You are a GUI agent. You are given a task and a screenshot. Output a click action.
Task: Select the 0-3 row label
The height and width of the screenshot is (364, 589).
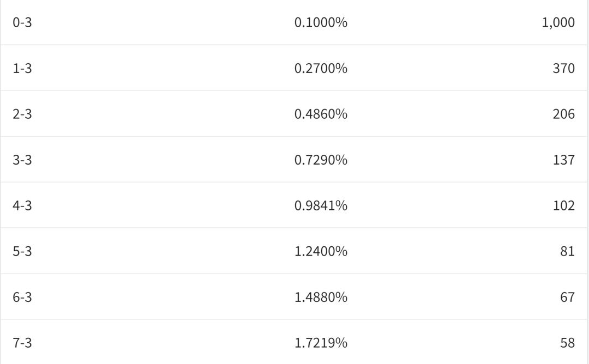(x=22, y=22)
